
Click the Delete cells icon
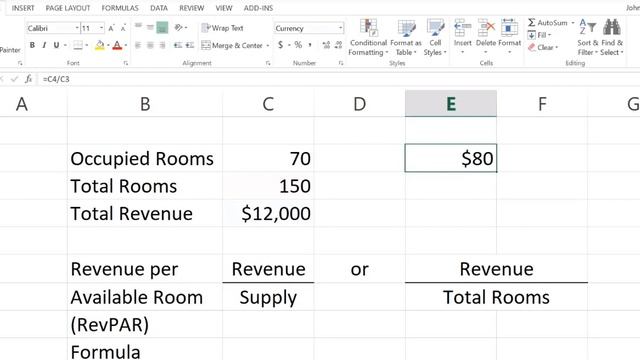486,27
